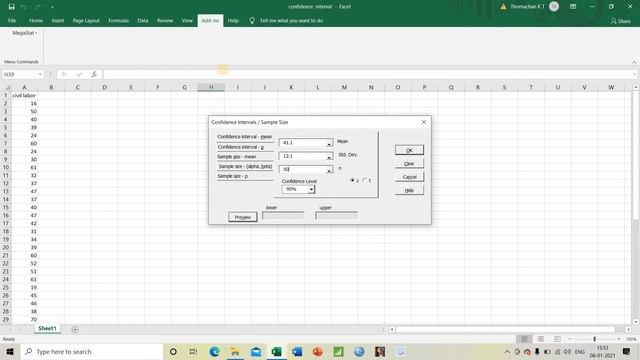This screenshot has width=640, height=360.
Task: Click the zoom slider handle
Action: [594, 339]
